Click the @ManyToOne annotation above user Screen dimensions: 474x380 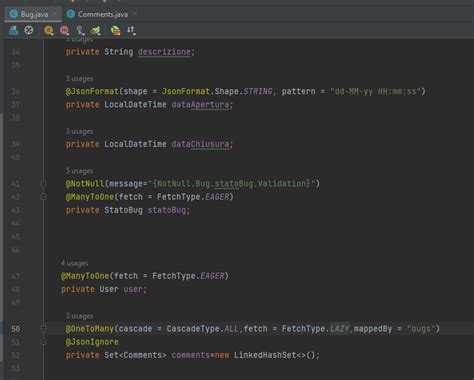click(x=85, y=276)
